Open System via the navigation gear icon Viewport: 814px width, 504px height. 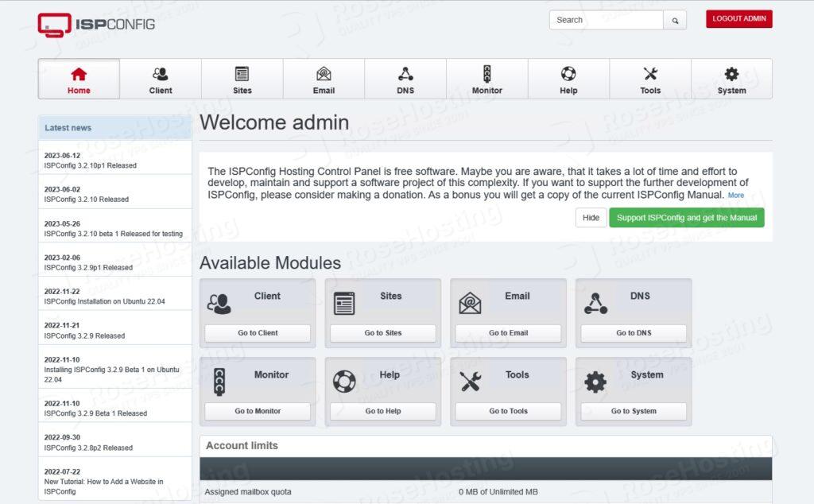[731, 74]
